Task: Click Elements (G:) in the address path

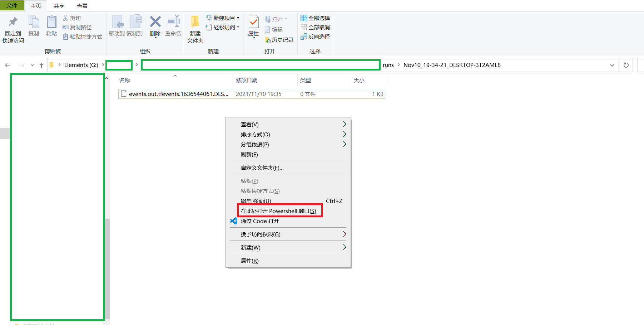Action: [x=81, y=65]
